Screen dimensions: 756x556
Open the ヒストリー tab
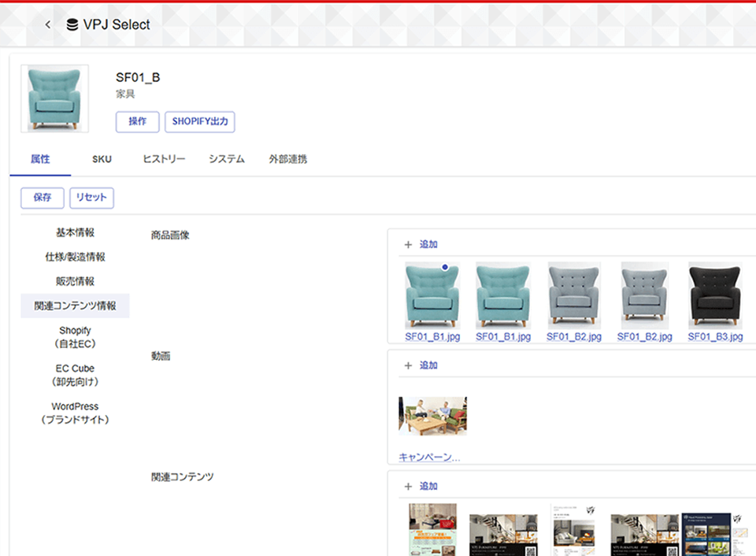tap(164, 159)
